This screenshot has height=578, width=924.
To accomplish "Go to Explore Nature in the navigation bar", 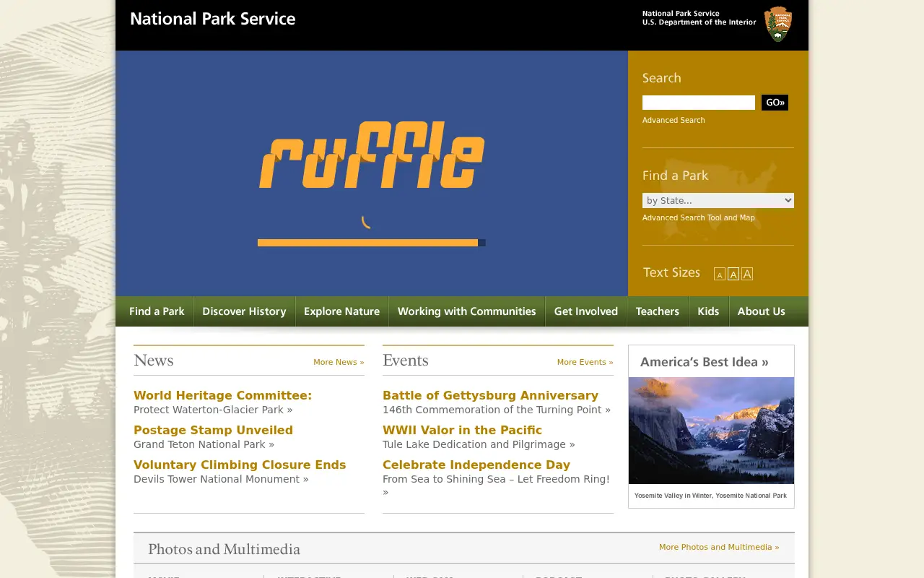I will (x=341, y=311).
